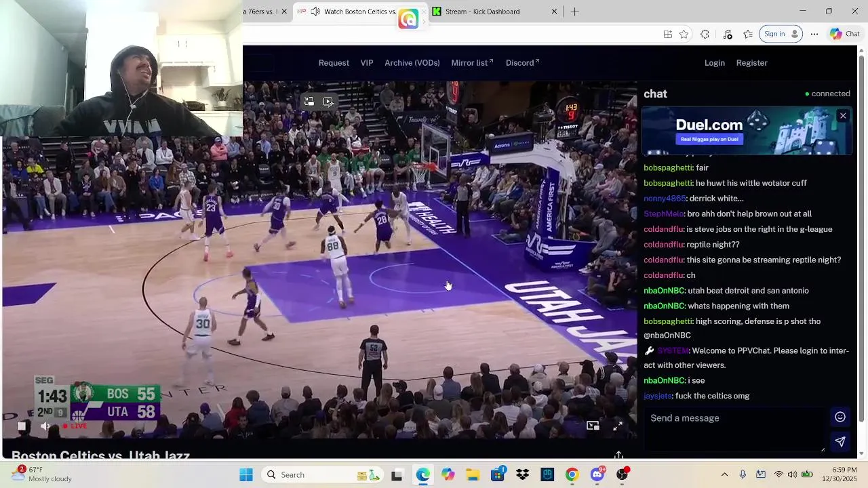
Task: Open the emoji picker in chat
Action: (840, 418)
